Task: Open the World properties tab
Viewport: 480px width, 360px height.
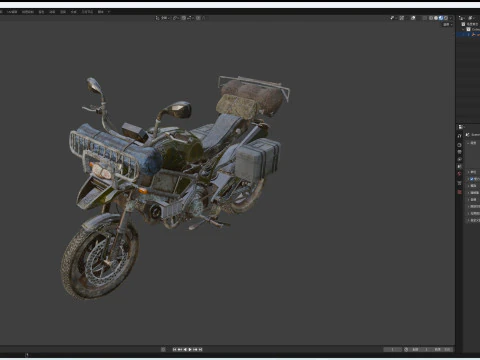Action: pos(460,173)
